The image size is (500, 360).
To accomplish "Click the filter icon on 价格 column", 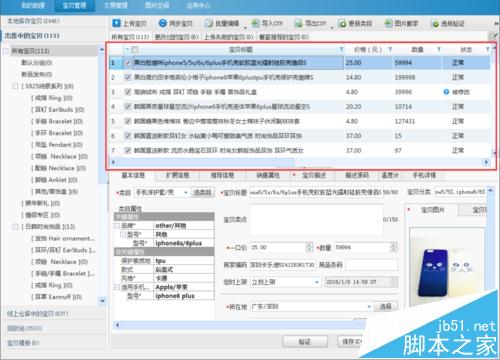I will click(x=390, y=49).
